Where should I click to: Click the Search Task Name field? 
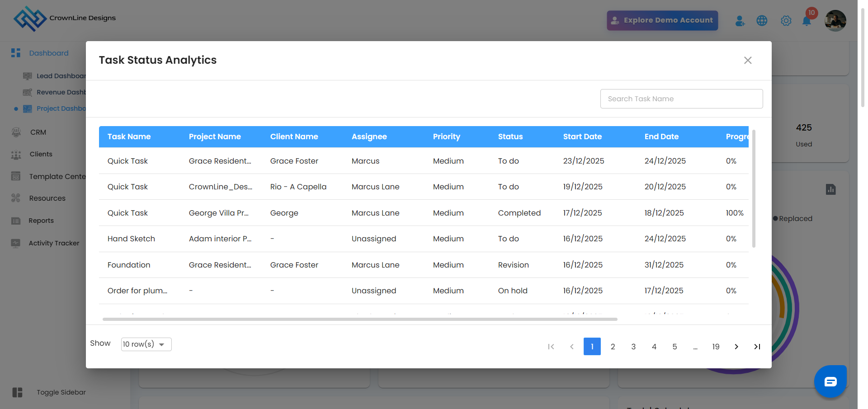tap(681, 99)
